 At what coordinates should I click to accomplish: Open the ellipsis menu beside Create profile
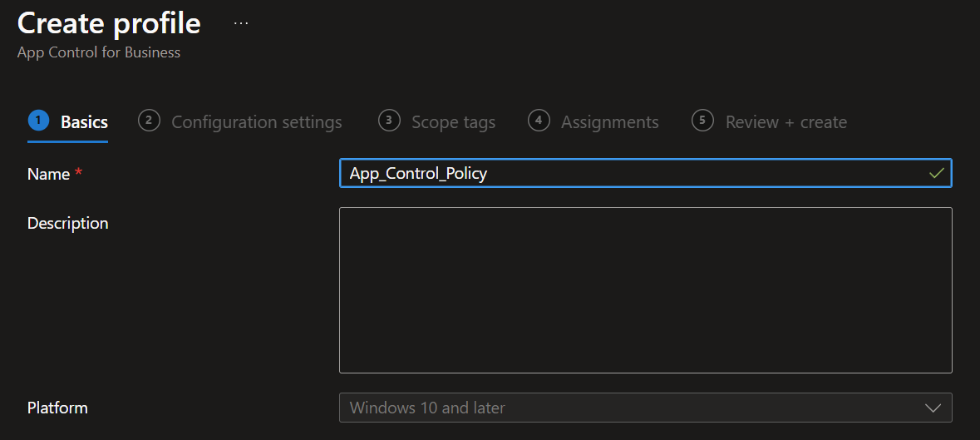240,24
